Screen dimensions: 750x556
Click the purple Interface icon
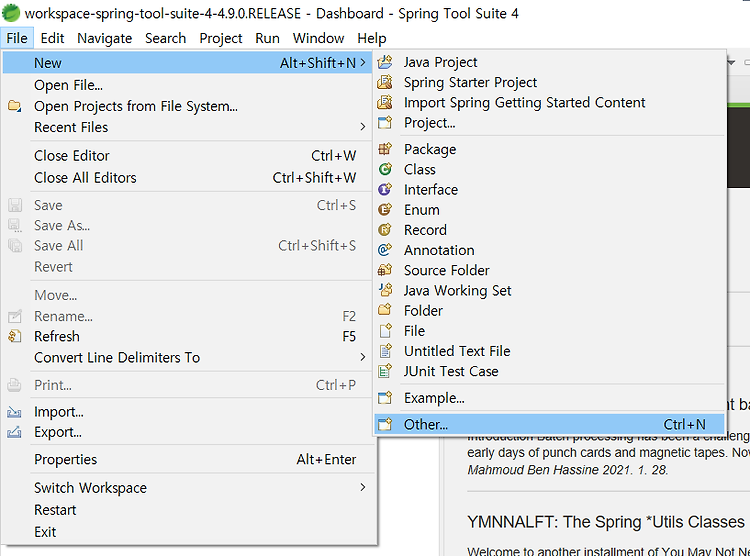click(x=385, y=189)
